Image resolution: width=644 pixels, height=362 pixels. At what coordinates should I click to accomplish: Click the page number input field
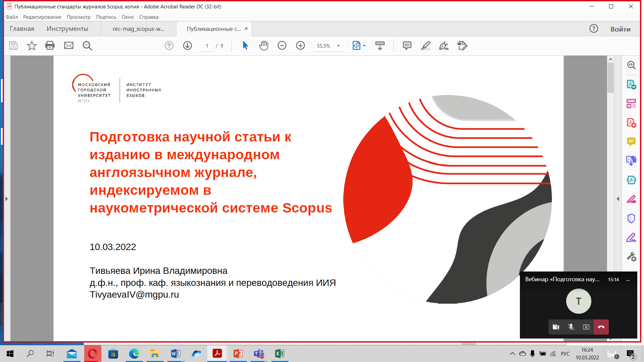207,46
